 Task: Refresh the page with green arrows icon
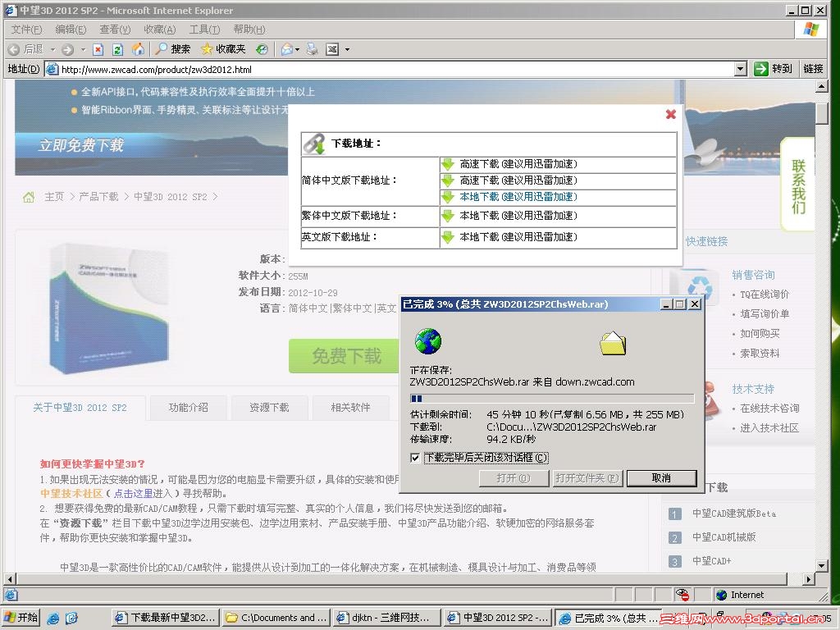(118, 49)
